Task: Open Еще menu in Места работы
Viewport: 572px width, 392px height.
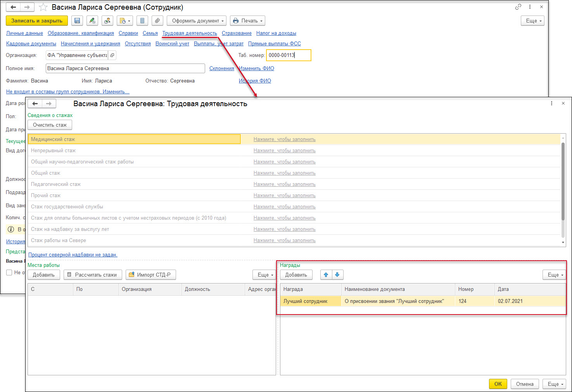Action: pos(264,275)
